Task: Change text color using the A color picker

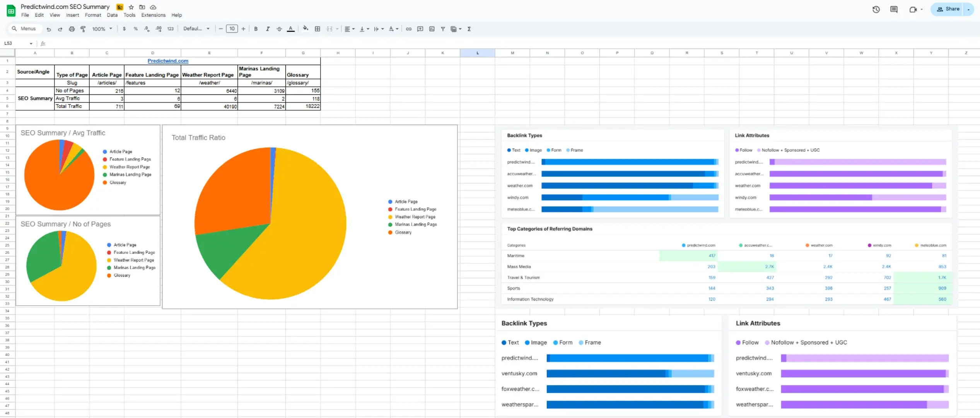Action: point(291,29)
